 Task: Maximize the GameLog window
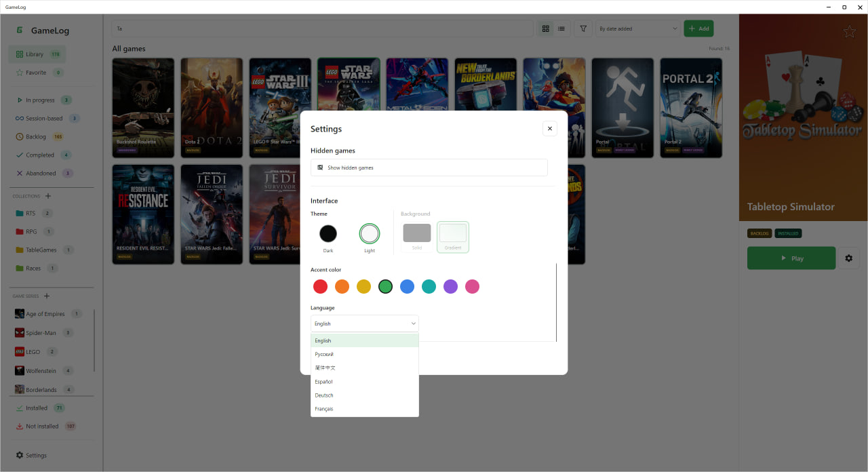tap(844, 7)
